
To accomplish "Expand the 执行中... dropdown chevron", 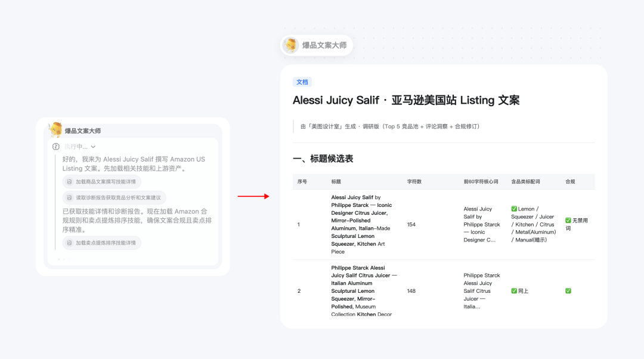I will [x=94, y=147].
